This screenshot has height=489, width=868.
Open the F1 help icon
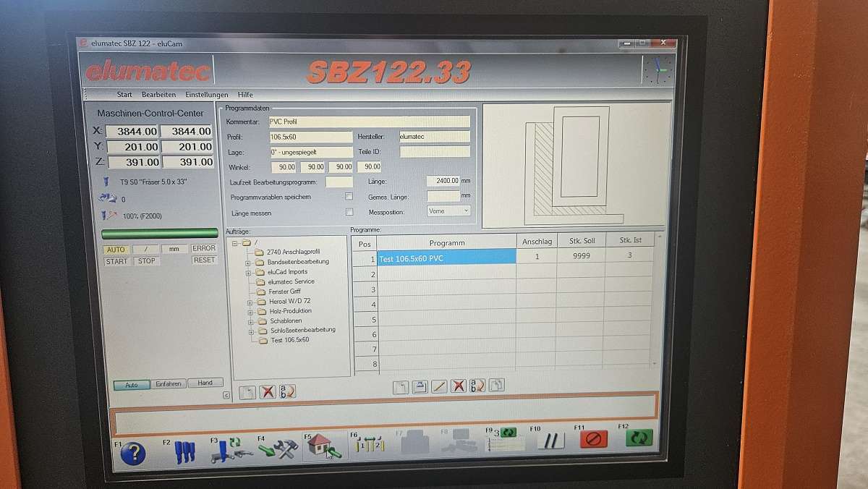click(x=133, y=453)
